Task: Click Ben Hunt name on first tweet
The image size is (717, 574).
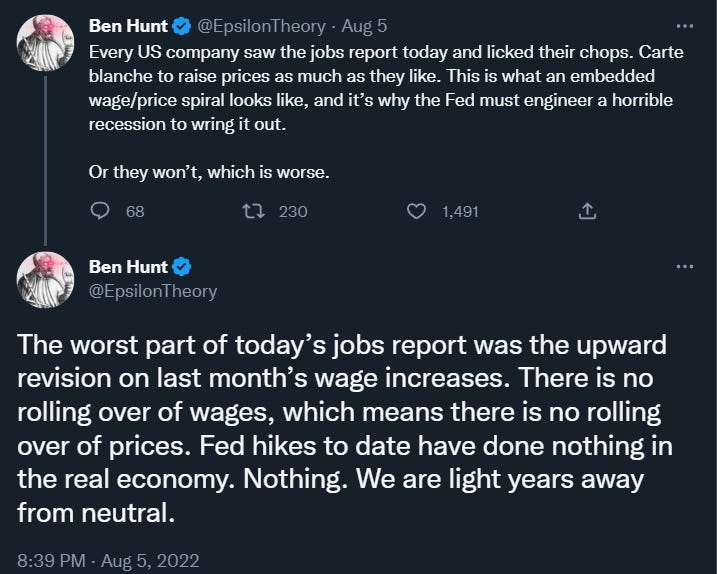Action: pyautogui.click(x=128, y=26)
